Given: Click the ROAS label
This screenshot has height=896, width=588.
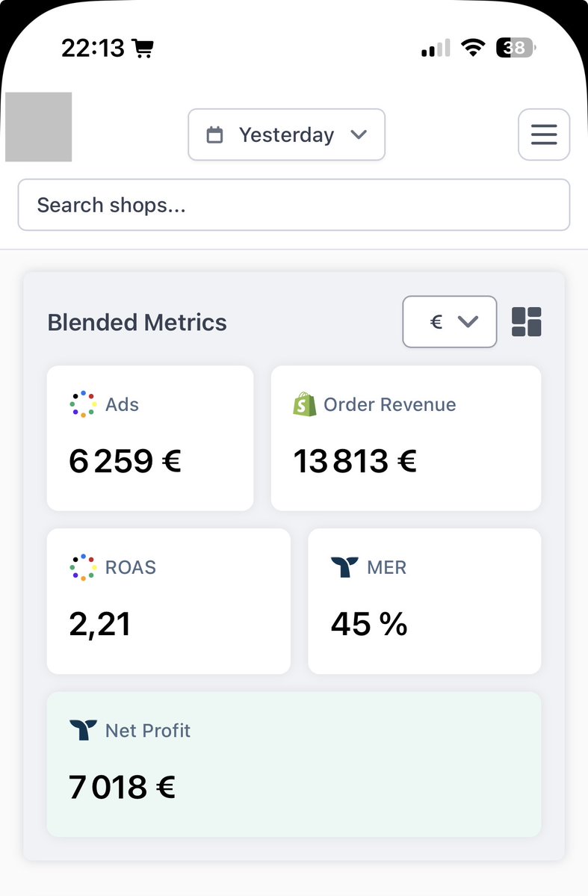Looking at the screenshot, I should coord(131,567).
